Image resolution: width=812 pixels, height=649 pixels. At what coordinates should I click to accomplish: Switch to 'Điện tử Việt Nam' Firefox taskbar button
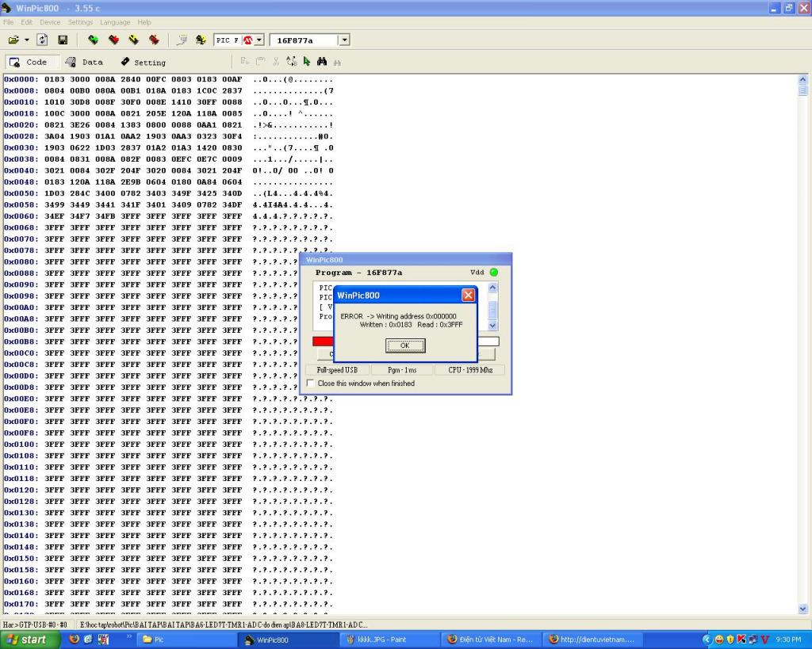click(492, 639)
